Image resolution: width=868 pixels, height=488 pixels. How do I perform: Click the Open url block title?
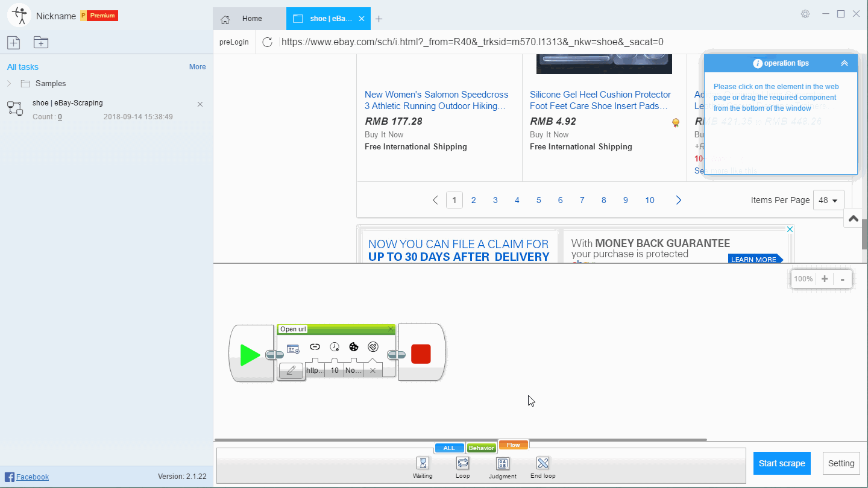[x=294, y=329]
